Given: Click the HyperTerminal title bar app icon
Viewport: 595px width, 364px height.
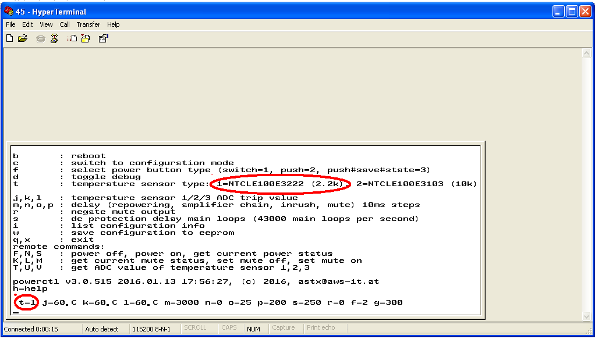Looking at the screenshot, I should click(9, 12).
